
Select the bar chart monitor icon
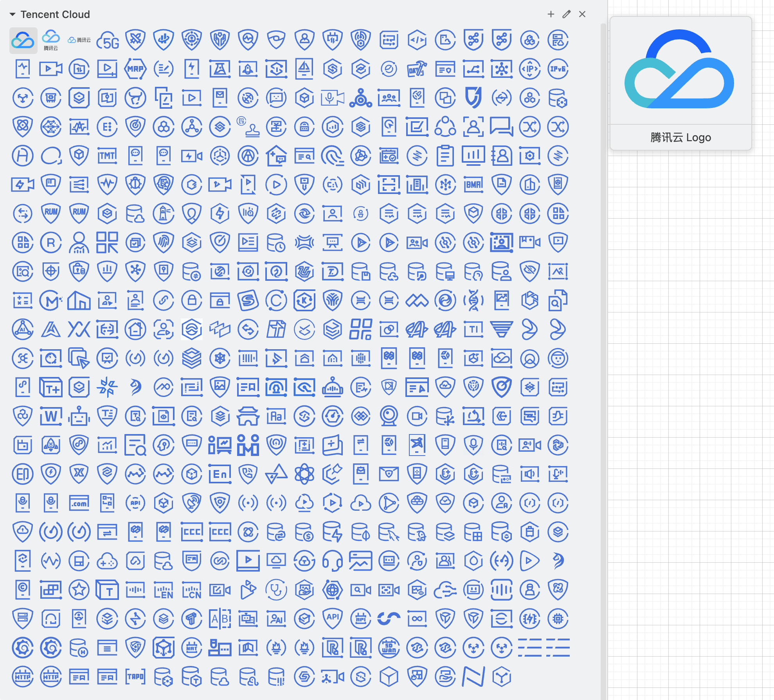[x=473, y=156]
